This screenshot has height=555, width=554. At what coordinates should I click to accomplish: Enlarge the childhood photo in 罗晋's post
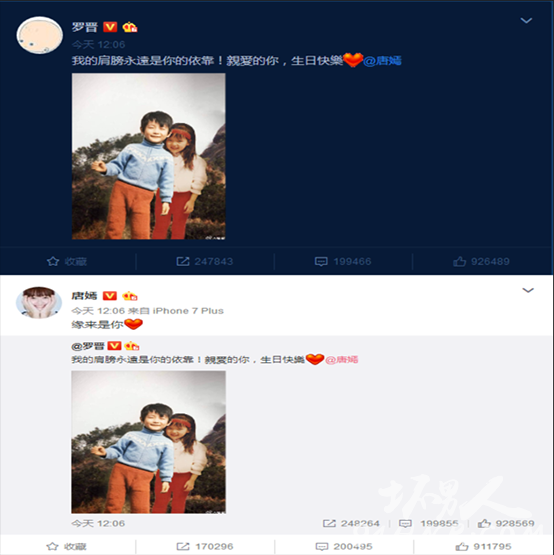pyautogui.click(x=149, y=156)
